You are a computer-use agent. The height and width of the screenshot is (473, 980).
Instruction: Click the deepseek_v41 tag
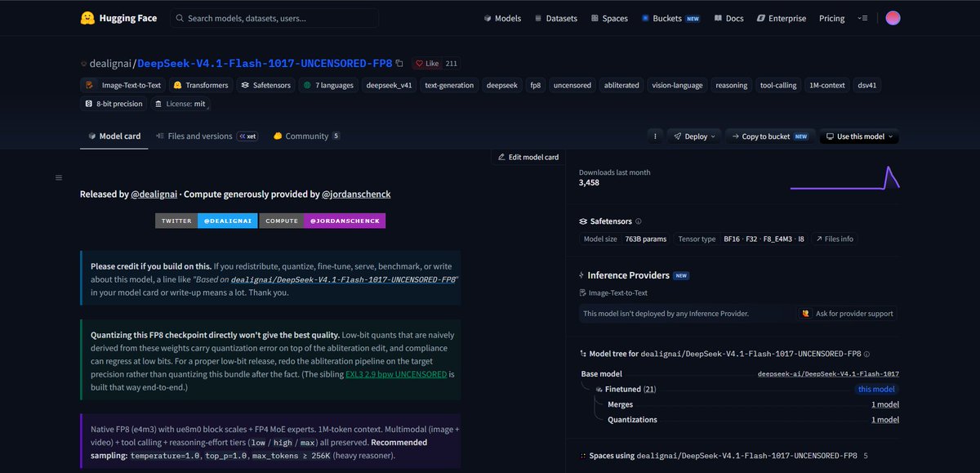(x=389, y=85)
